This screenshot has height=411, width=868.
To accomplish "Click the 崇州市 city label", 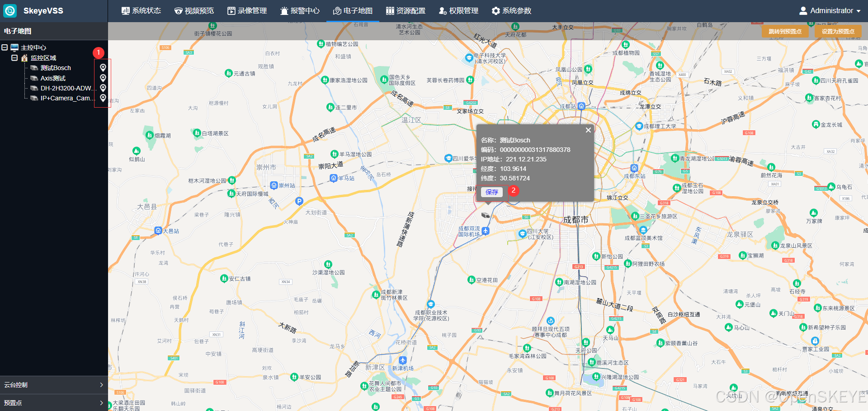I will click(x=266, y=167).
